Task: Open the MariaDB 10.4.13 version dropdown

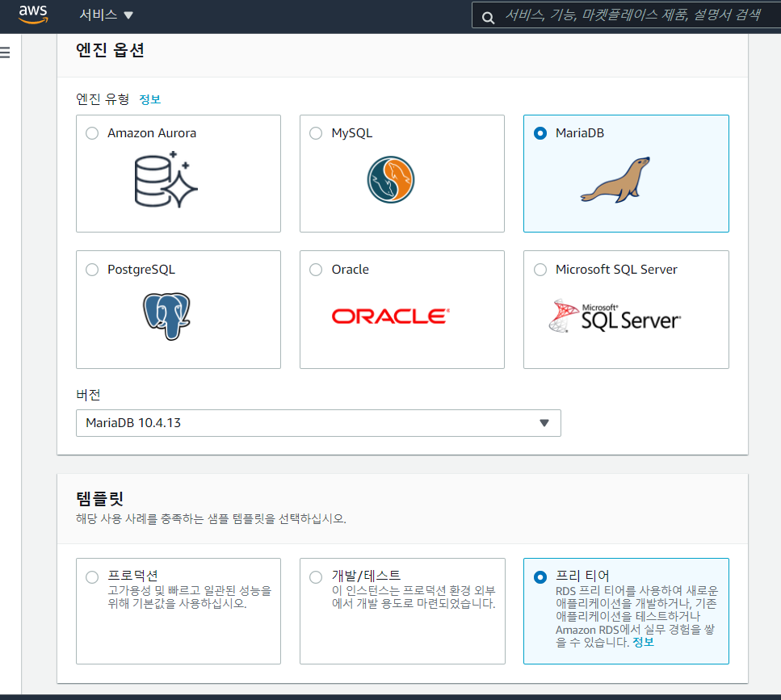Action: click(x=318, y=423)
